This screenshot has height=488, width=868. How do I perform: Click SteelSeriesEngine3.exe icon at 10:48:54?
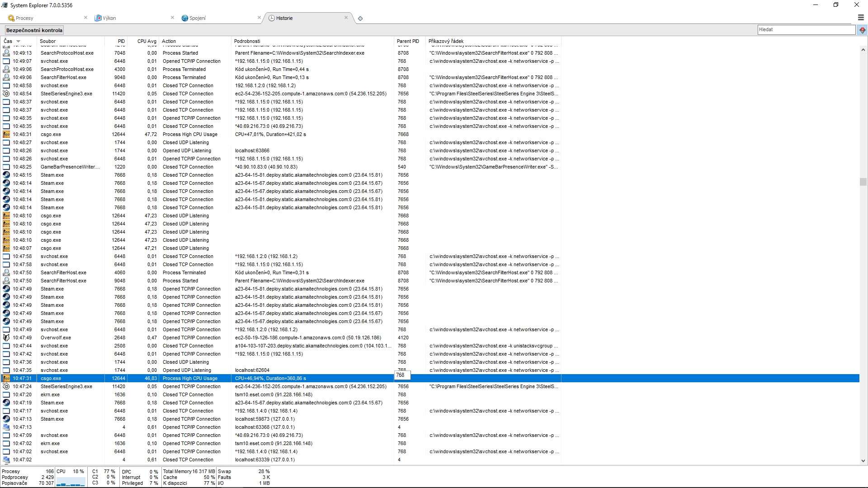click(x=6, y=94)
